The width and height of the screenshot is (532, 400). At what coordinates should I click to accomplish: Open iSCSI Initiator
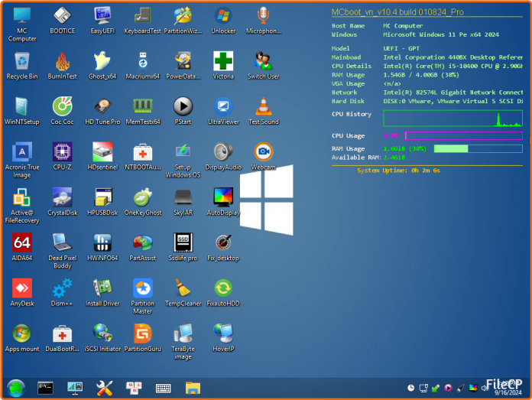[x=102, y=338]
